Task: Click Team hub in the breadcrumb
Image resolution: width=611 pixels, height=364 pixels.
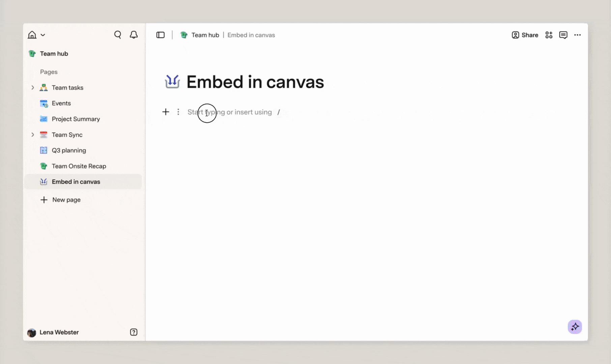Action: [205, 35]
